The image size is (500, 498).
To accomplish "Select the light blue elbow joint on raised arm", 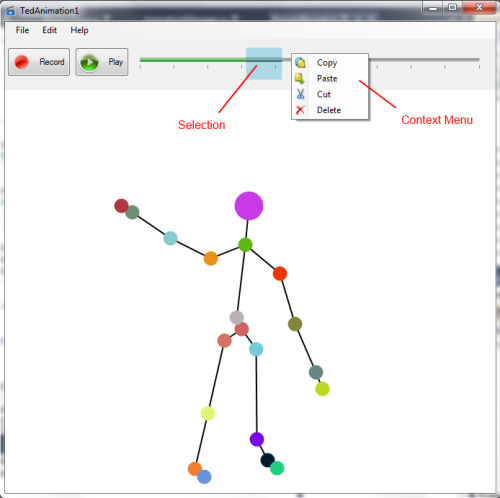I will point(170,238).
